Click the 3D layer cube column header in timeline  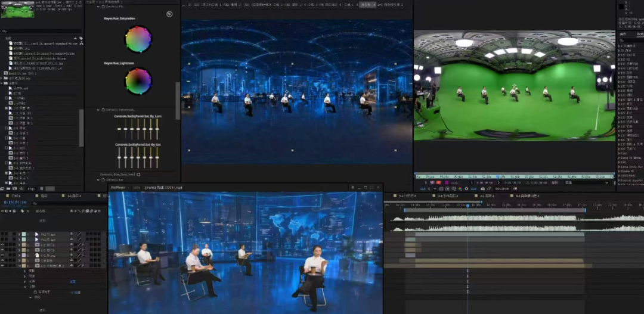click(99, 211)
